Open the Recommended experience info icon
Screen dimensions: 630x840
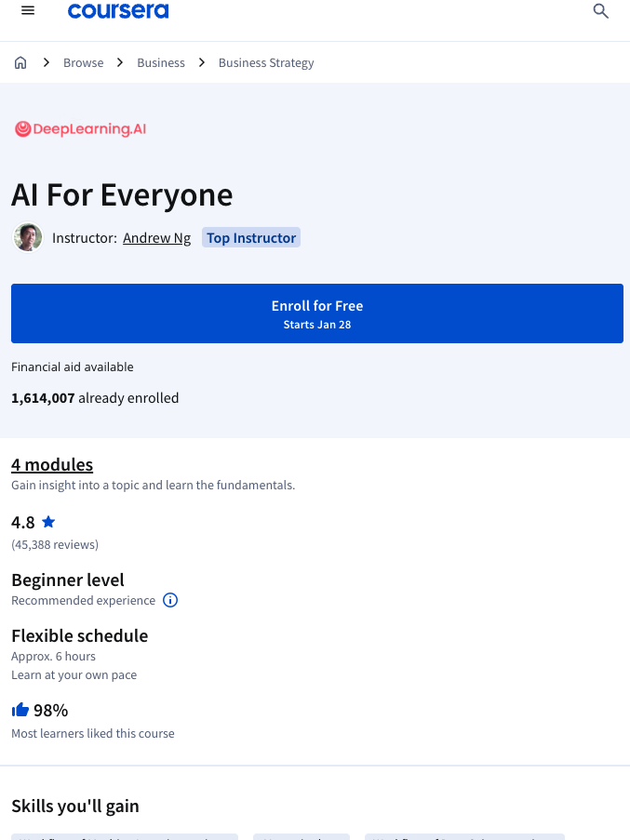pyautogui.click(x=170, y=600)
